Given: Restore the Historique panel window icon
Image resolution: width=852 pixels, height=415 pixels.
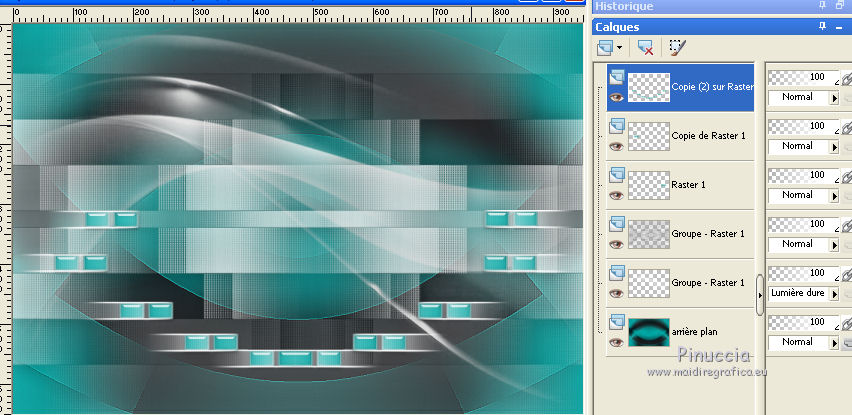Looking at the screenshot, I should (x=840, y=5).
